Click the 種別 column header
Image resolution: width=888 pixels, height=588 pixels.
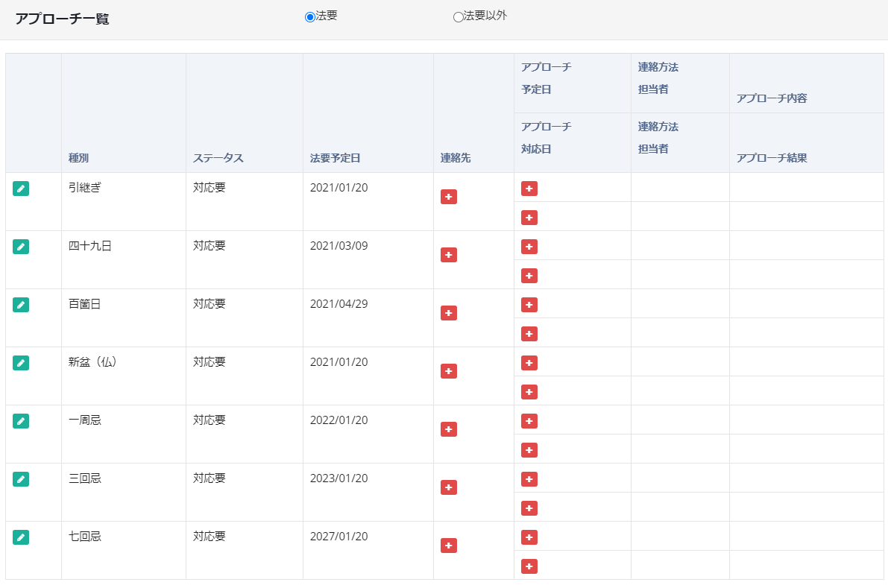(79, 158)
